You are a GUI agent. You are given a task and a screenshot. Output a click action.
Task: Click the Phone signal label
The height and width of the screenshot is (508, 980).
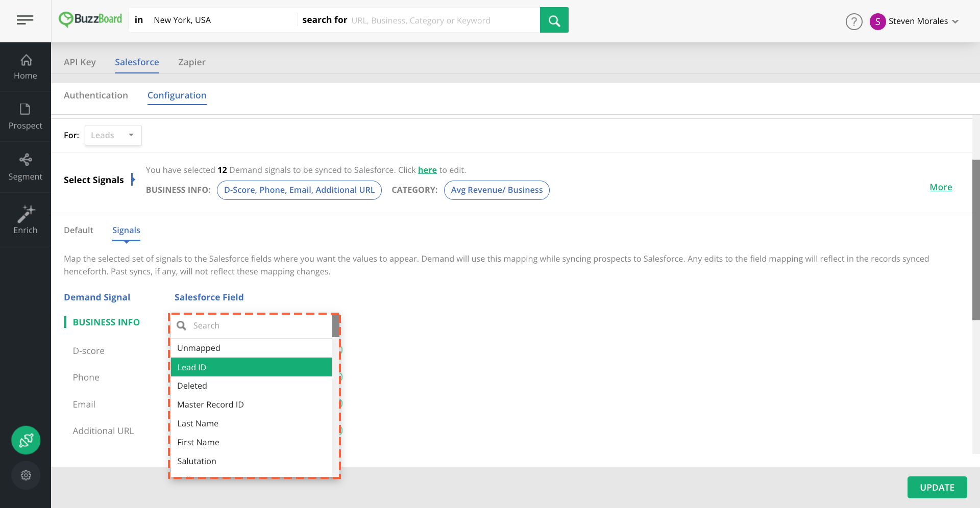tap(86, 377)
